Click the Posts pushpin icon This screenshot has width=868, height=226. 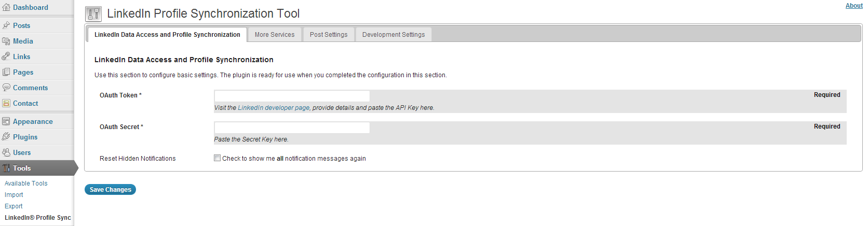click(x=6, y=25)
